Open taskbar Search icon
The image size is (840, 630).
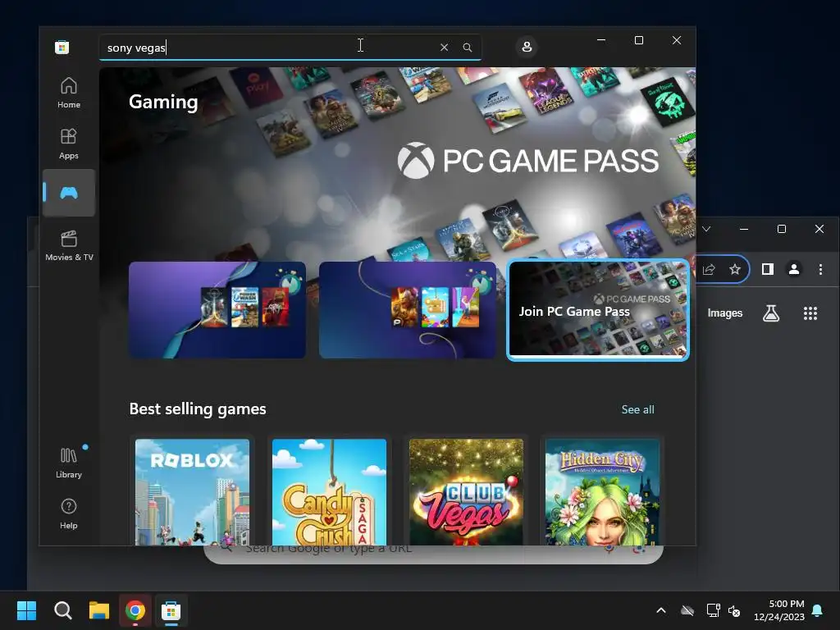pyautogui.click(x=63, y=610)
